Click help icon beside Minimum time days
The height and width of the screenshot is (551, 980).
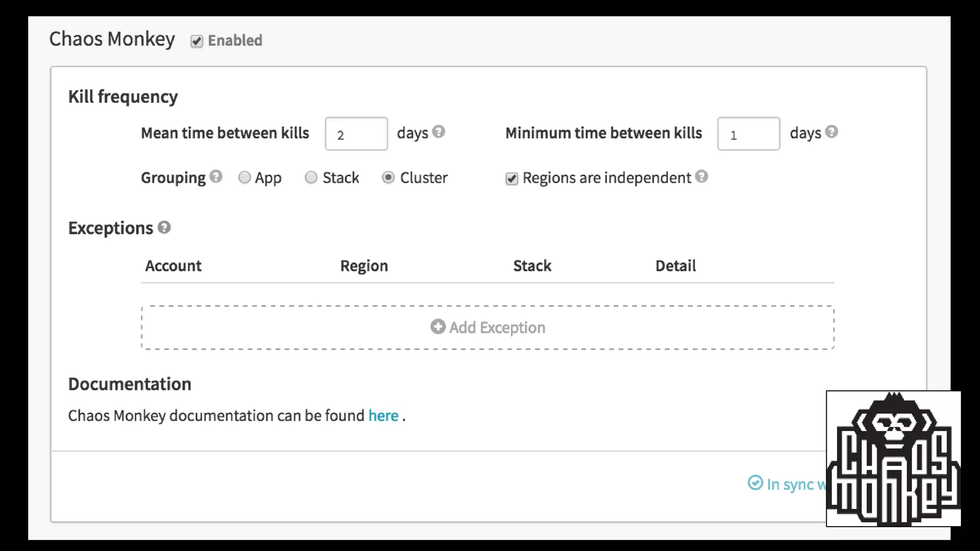click(832, 132)
